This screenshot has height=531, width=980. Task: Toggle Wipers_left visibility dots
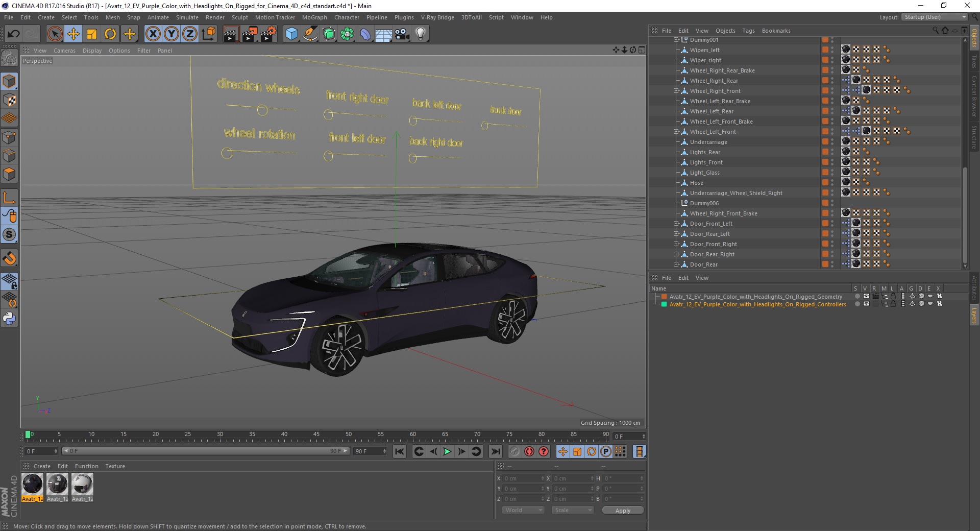pyautogui.click(x=832, y=50)
